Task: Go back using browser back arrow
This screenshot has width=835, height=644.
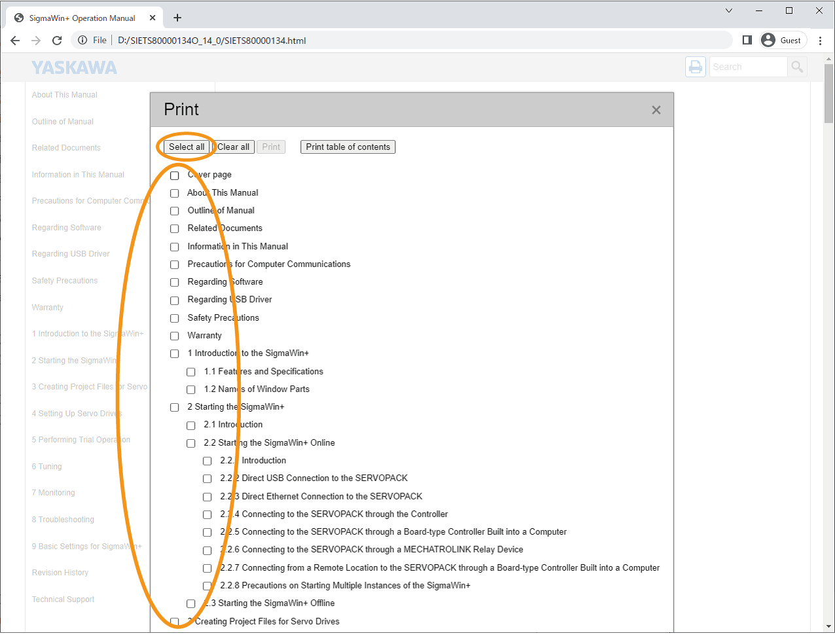Action: [15, 41]
